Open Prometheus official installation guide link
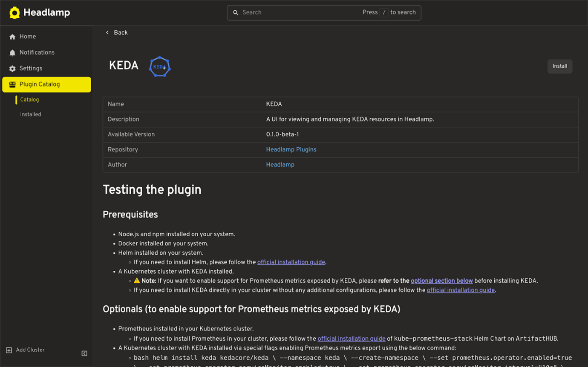This screenshot has height=367, width=588. click(x=352, y=339)
